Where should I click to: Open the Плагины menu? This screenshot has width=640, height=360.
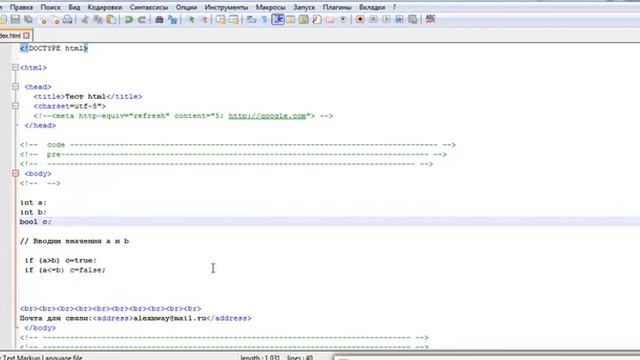click(x=337, y=7)
